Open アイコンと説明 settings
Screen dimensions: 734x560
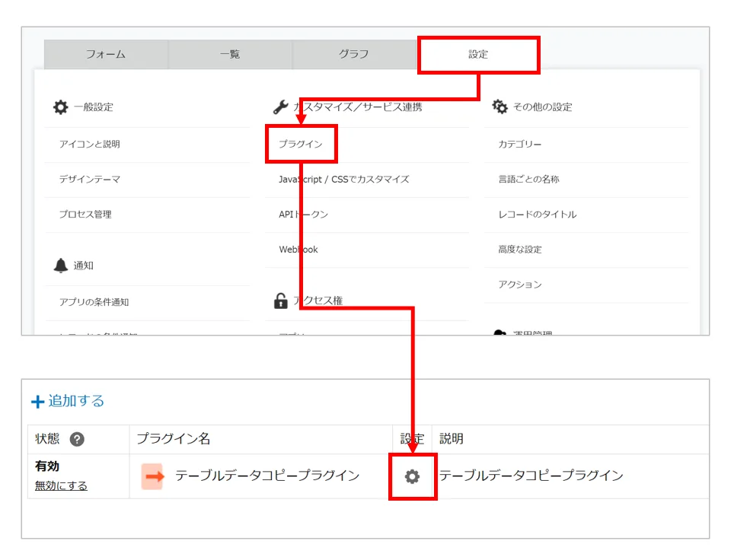89,144
